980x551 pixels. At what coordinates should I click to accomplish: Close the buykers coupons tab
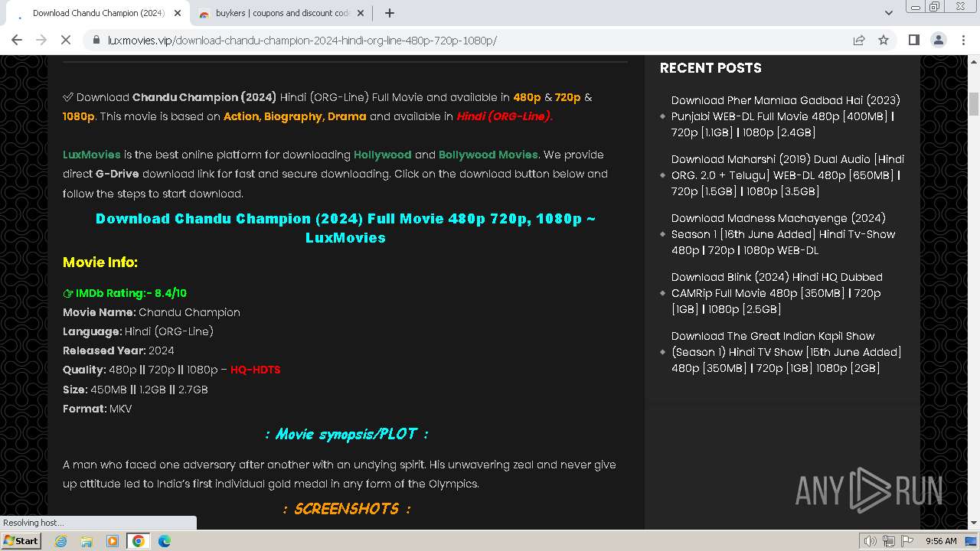(x=361, y=13)
